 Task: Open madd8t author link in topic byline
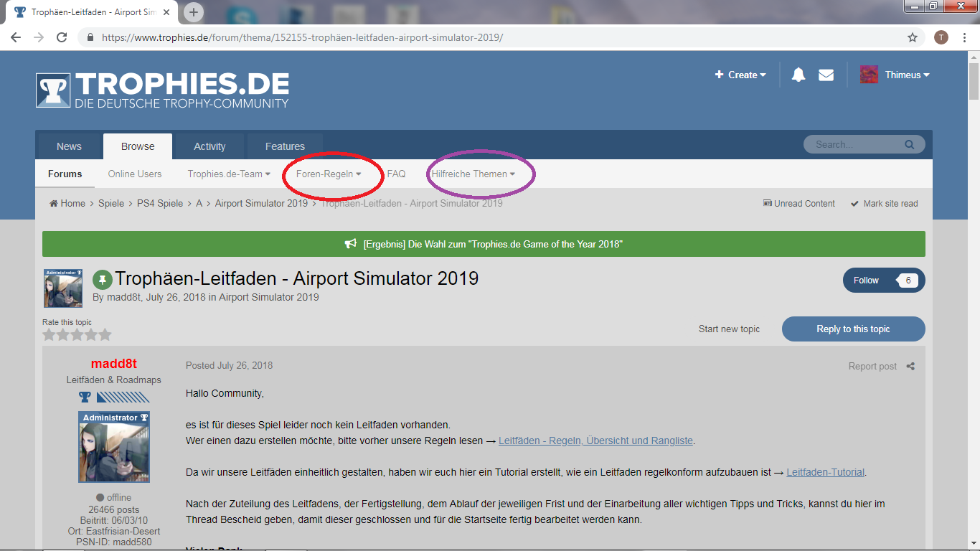point(123,297)
